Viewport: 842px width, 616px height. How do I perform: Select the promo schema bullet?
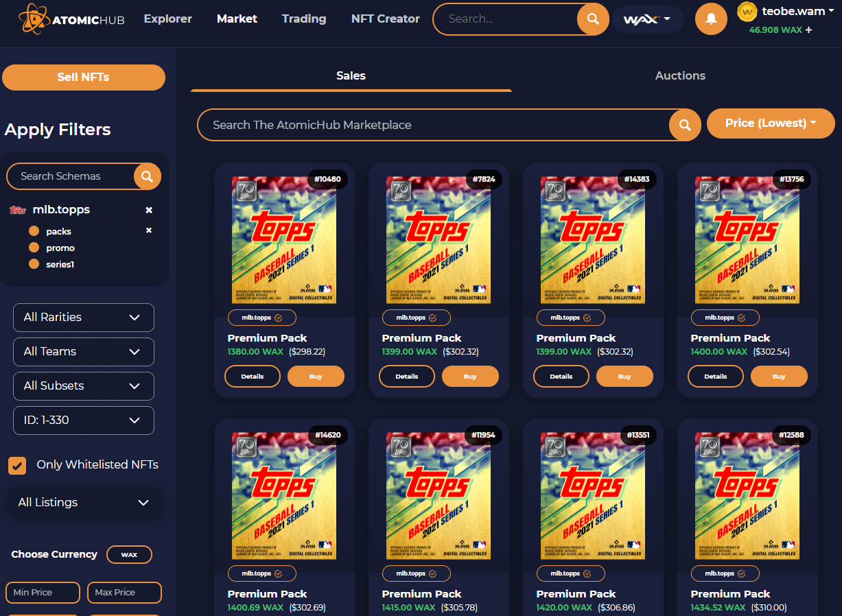coord(34,248)
